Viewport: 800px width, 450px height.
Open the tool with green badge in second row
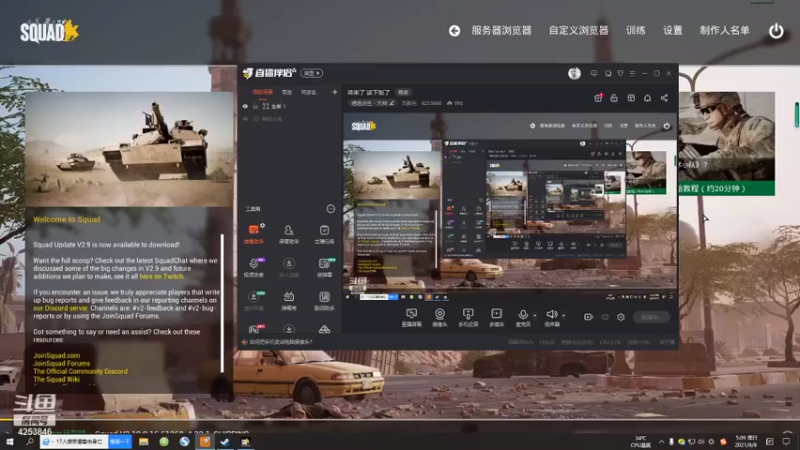tap(324, 267)
